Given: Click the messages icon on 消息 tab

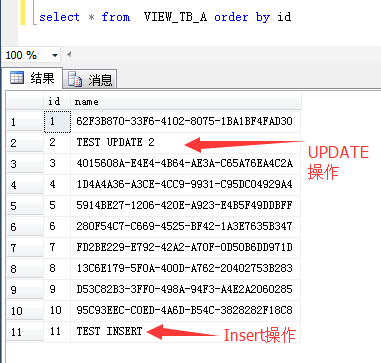Looking at the screenshot, I should [x=75, y=80].
